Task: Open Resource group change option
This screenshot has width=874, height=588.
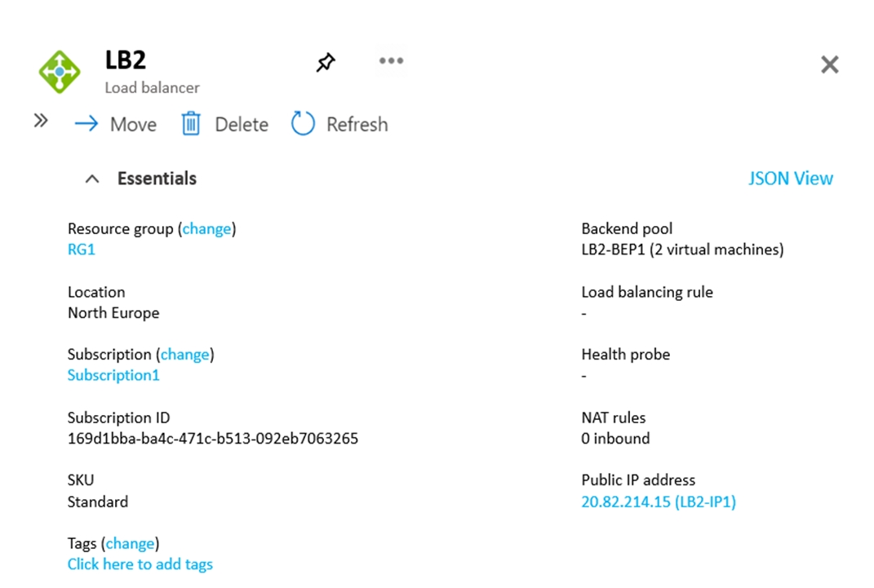Action: coord(206,228)
